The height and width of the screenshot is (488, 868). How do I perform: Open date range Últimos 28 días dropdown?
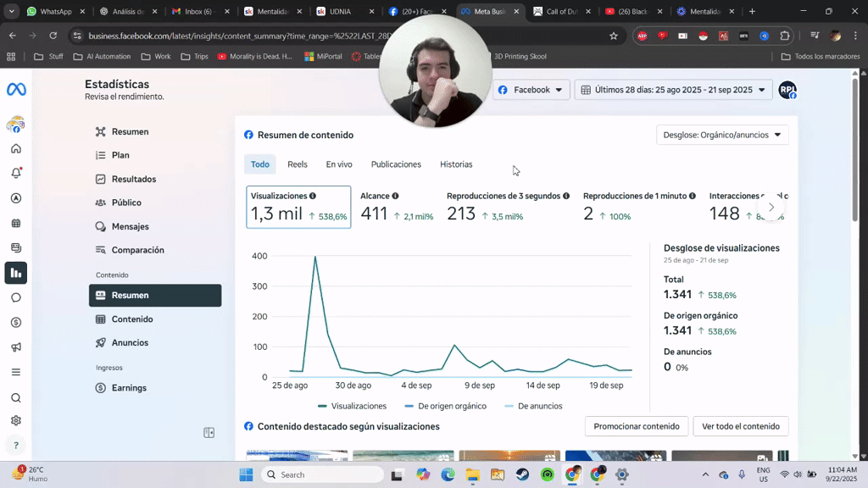[x=673, y=90]
